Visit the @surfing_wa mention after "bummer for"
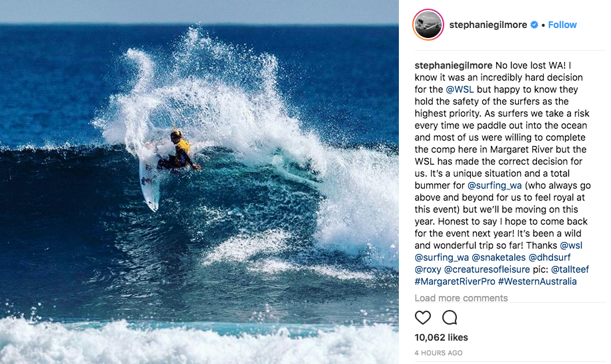The width and height of the screenshot is (611, 364). click(x=494, y=185)
